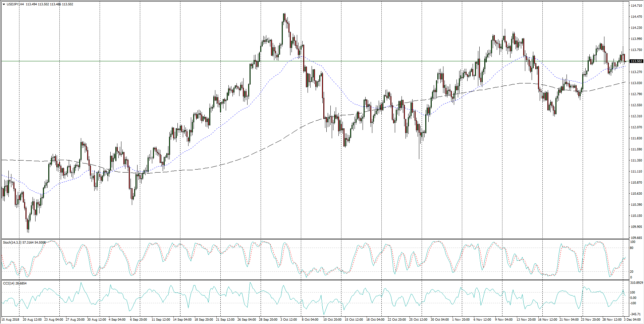Click the 16 Nov 12:00 time label
Viewport: 644px width, 324px height.
547,320
